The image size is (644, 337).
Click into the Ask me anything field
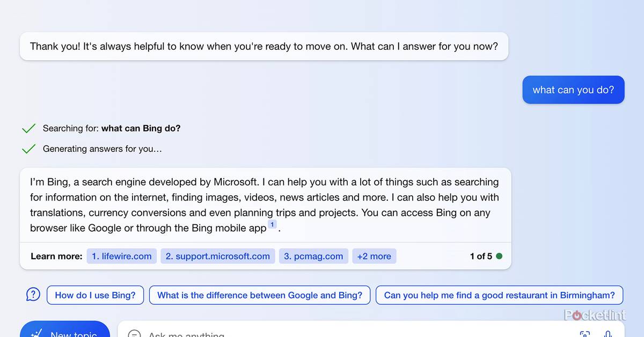click(322, 333)
